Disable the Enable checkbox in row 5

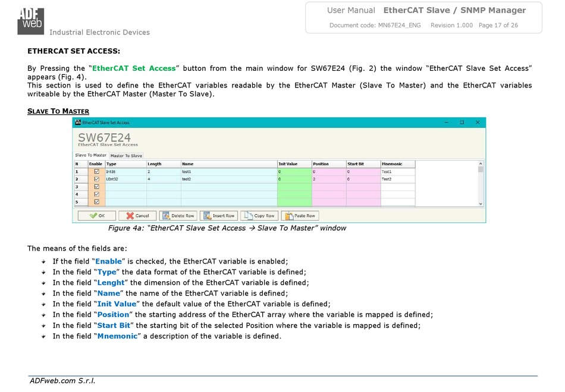97,202
